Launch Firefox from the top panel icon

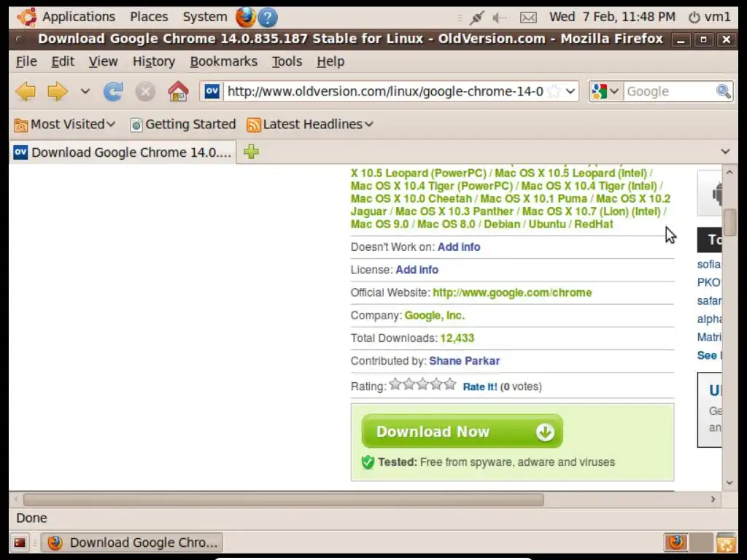tap(246, 17)
